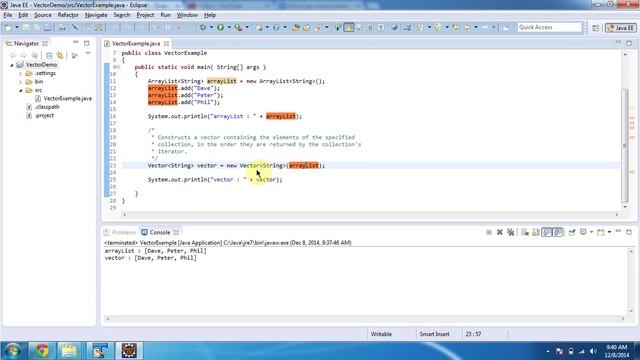The image size is (640, 360).
Task: Collapse the VectorDemo project node
Action: click(x=12, y=65)
